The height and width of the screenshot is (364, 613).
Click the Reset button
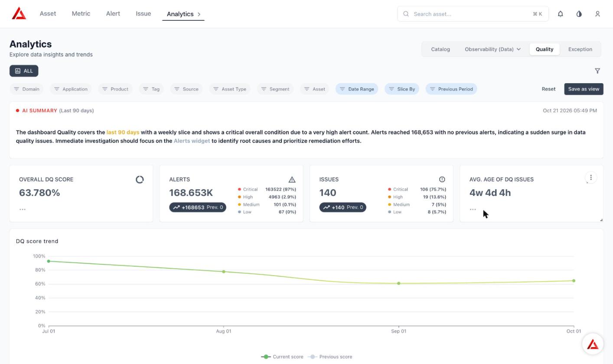(548, 89)
